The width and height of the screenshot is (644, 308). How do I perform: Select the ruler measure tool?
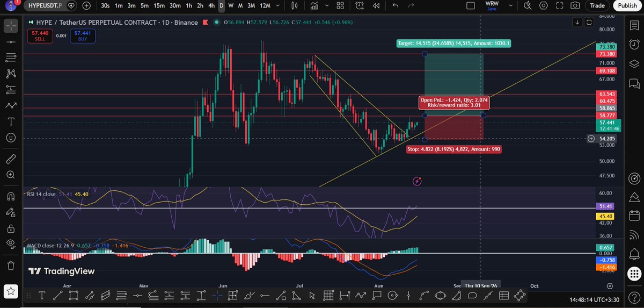11,159
